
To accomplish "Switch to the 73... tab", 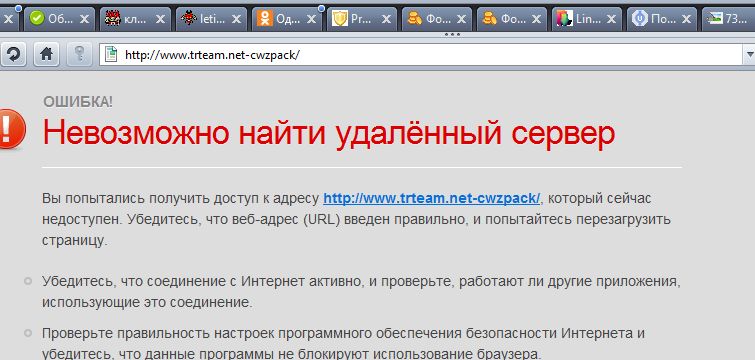I will [x=729, y=19].
